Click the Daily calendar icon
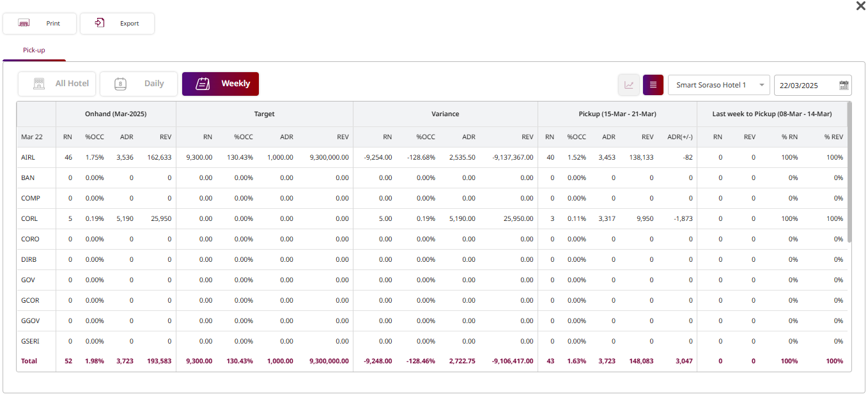 120,84
